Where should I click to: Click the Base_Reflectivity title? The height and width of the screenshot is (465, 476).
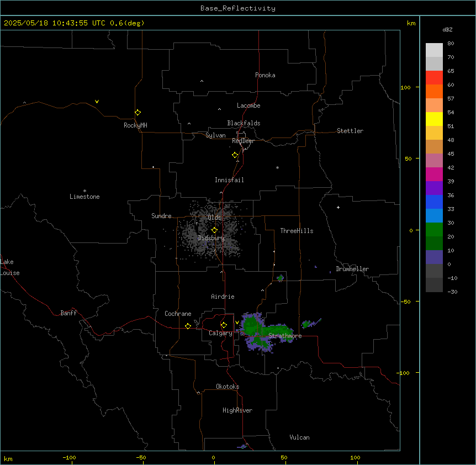pos(238,8)
